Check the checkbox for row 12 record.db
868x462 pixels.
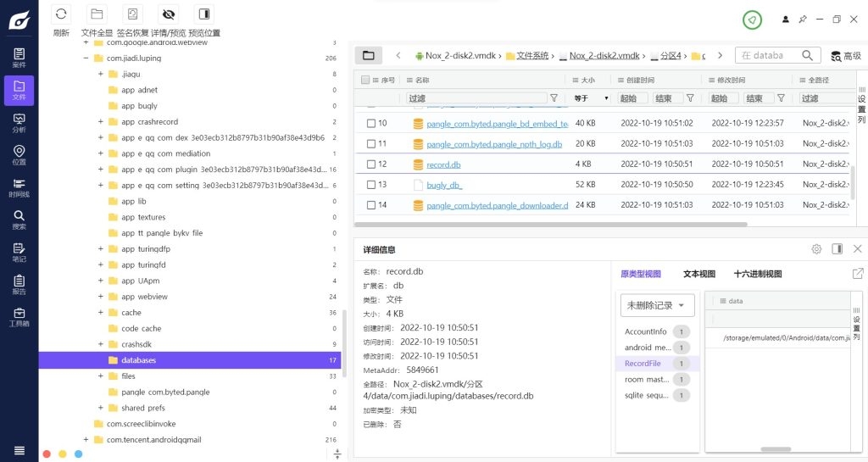370,164
